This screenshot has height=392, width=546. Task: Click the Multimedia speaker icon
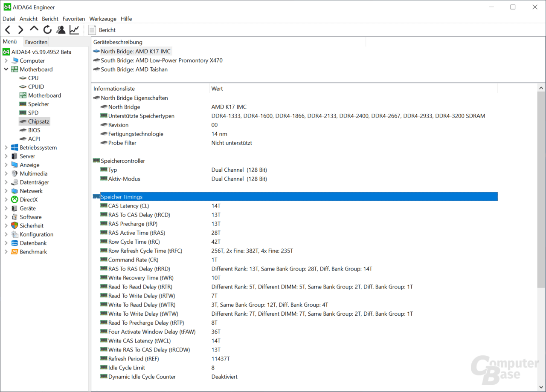pos(15,173)
